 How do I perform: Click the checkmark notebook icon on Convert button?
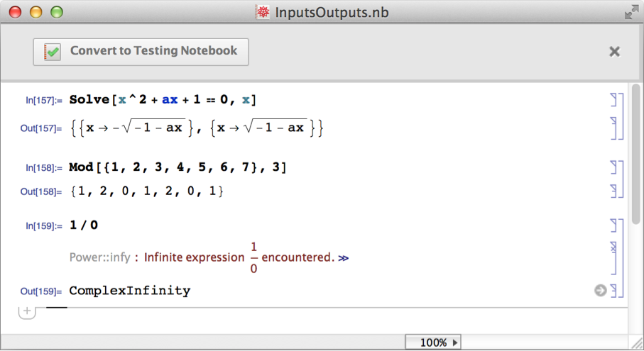coord(53,52)
